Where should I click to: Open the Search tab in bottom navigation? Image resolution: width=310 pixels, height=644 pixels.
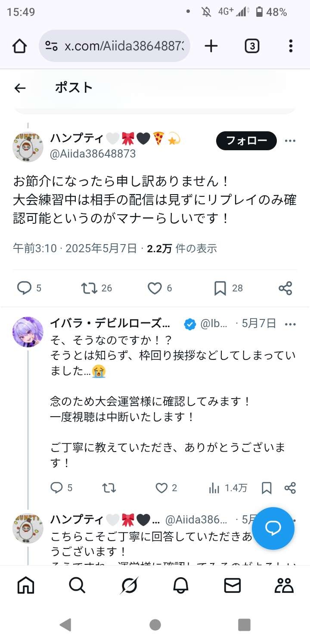(x=77, y=585)
